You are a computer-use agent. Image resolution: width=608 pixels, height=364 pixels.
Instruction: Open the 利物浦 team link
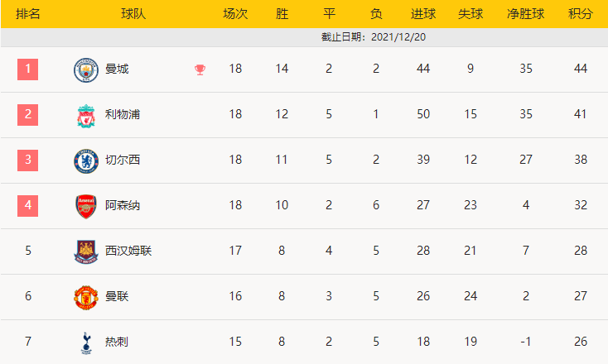tap(123, 114)
